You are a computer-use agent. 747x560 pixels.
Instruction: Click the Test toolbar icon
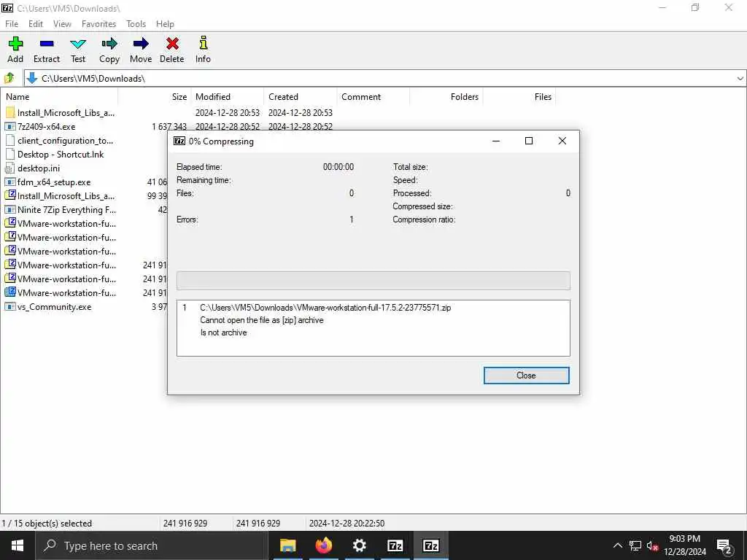(78, 44)
